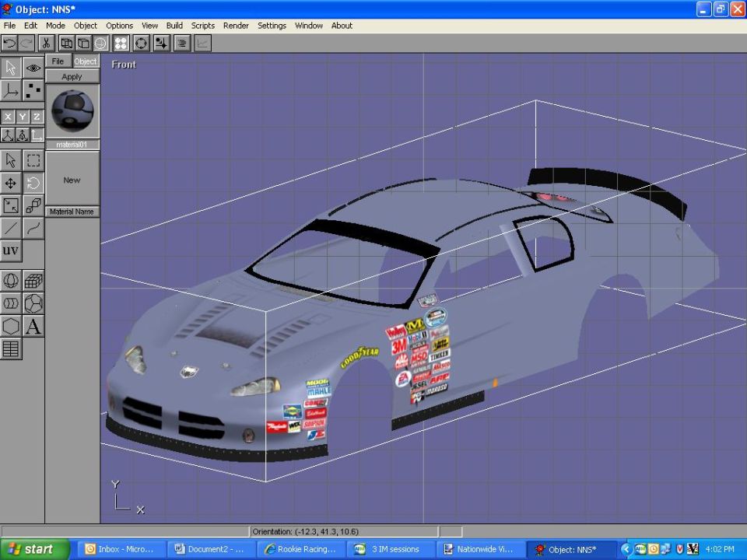This screenshot has width=747, height=560.
Task: Select the Point edit mode icon
Action: coord(33,90)
